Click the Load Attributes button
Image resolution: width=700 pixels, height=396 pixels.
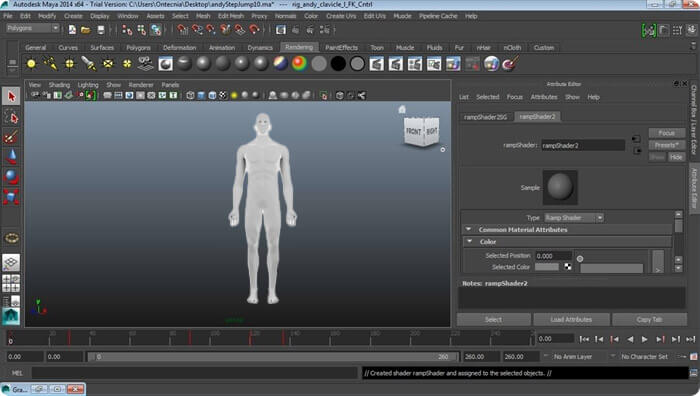[571, 320]
